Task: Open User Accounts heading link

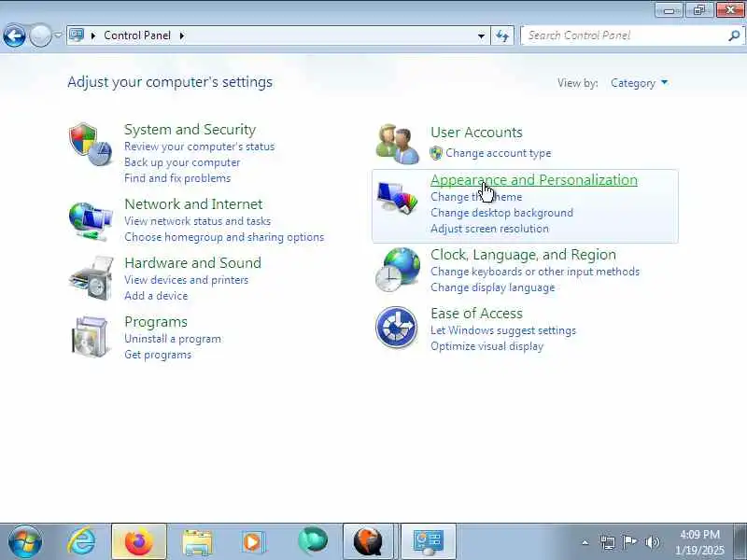Action: click(476, 133)
